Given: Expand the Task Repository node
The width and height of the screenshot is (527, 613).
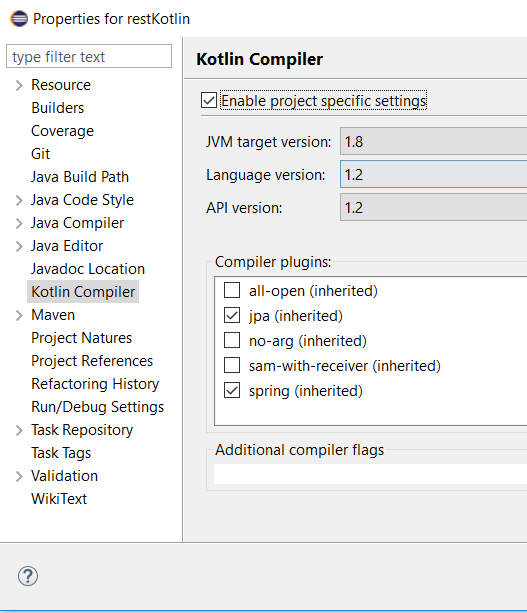Looking at the screenshot, I should pyautogui.click(x=19, y=430).
